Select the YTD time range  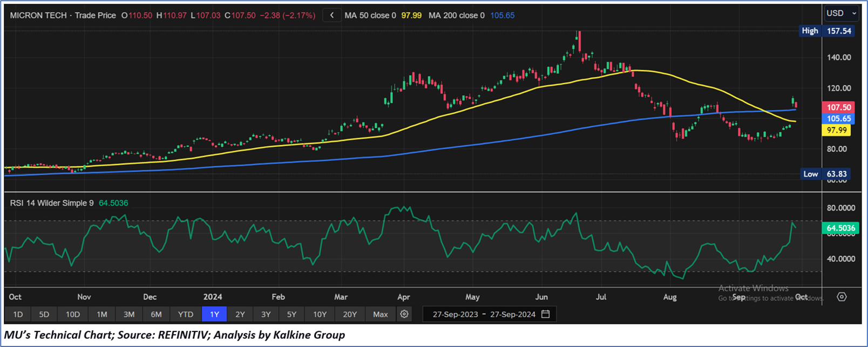[x=186, y=314]
